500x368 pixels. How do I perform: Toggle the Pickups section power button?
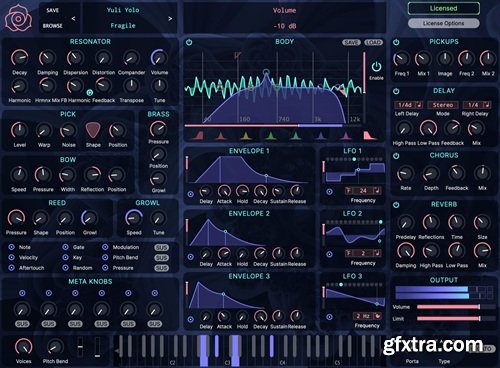(x=396, y=42)
